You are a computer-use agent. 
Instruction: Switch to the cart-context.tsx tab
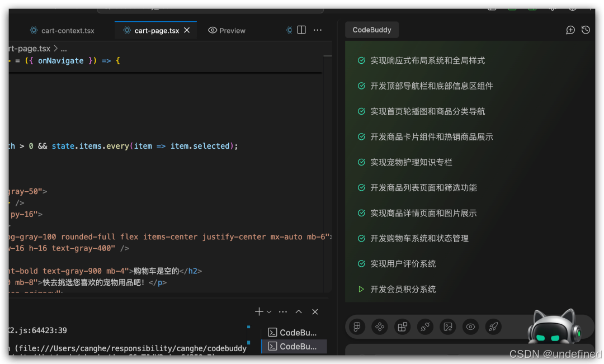[63, 30]
